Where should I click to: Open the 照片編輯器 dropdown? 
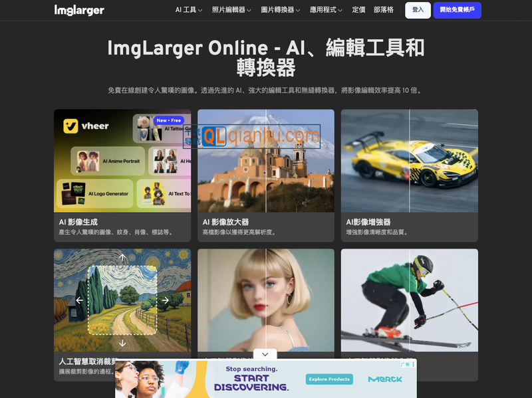click(x=231, y=10)
